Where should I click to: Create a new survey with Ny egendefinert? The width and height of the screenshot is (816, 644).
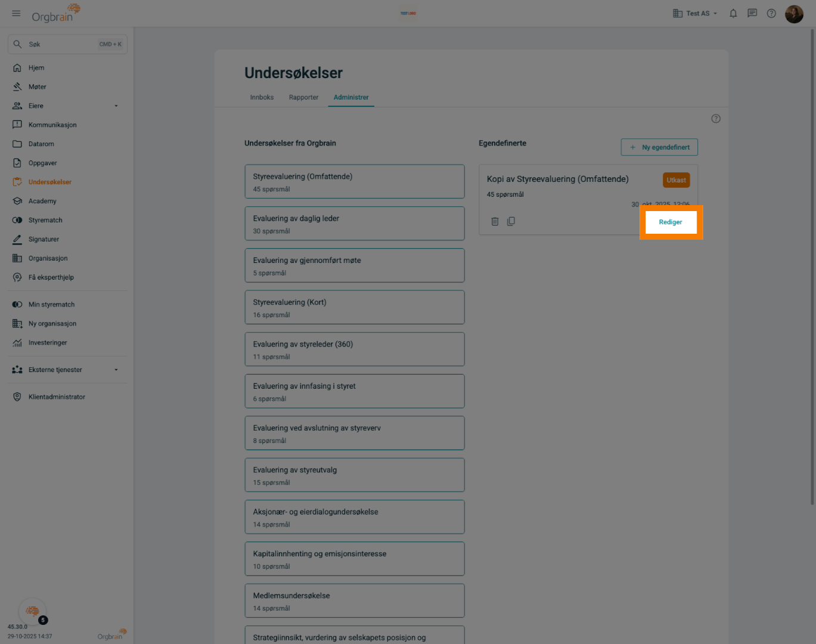(x=659, y=147)
